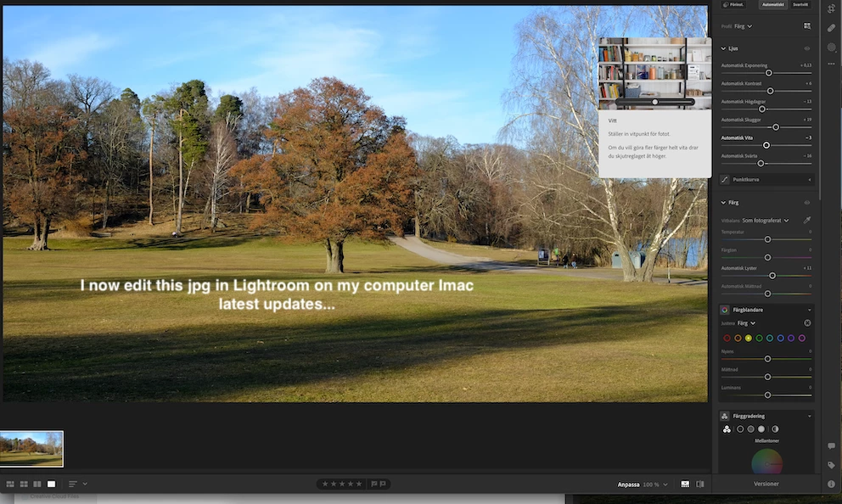Viewport: 842px width, 504px height.
Task: Convert with Svartvitt button
Action: coord(800,4)
